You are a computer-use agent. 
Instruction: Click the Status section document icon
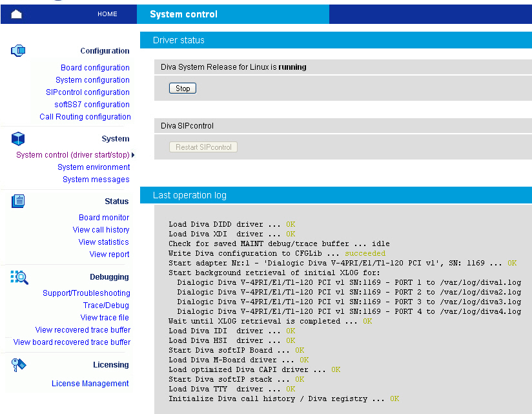click(x=18, y=201)
